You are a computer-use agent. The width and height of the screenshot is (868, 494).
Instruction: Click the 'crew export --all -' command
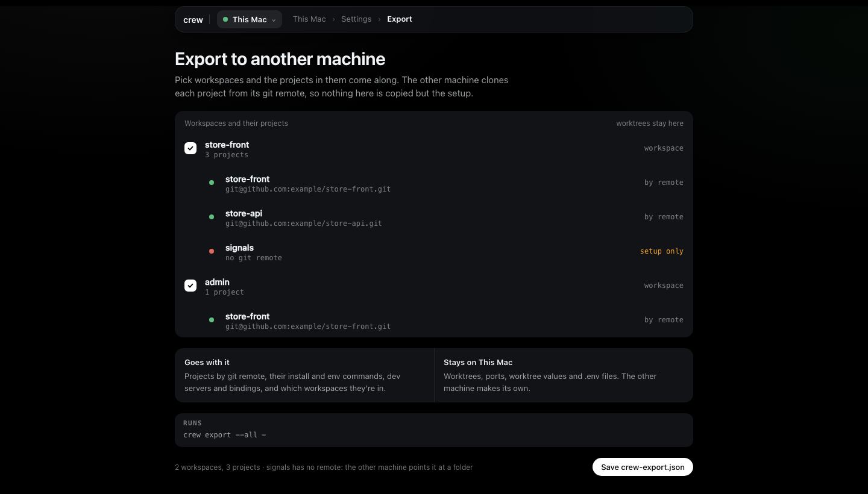[225, 434]
